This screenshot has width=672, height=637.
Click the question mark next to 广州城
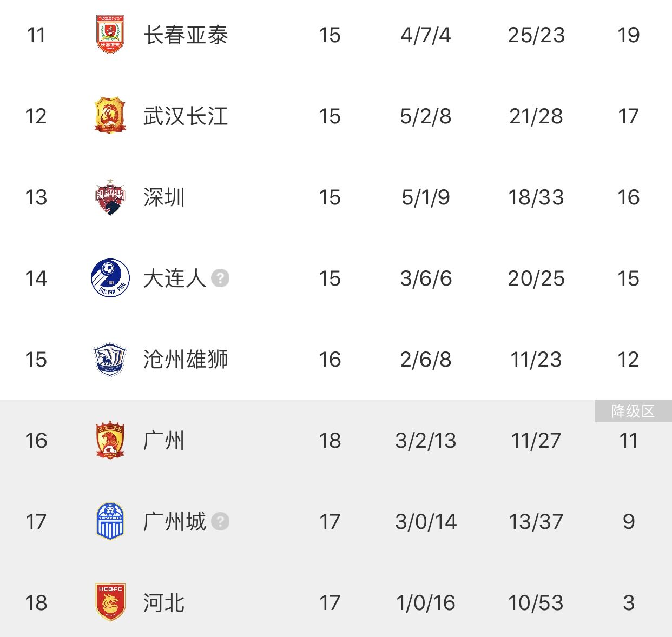coord(220,521)
